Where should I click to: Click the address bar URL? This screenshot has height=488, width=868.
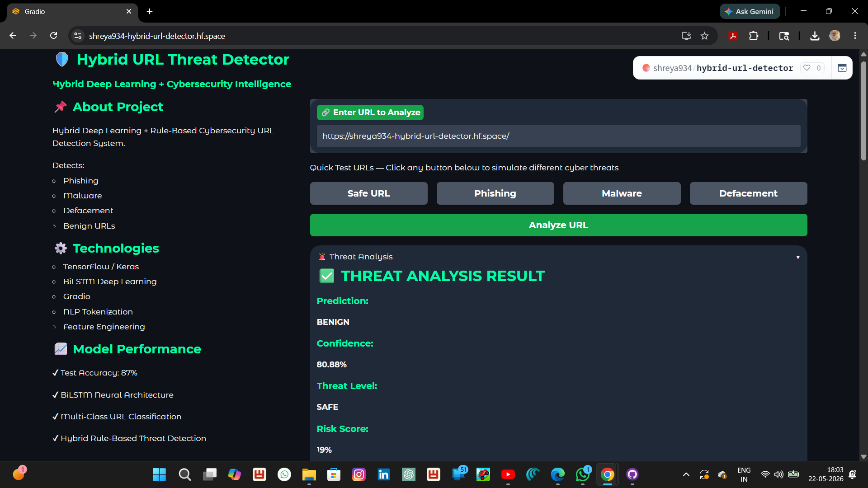pyautogui.click(x=157, y=36)
